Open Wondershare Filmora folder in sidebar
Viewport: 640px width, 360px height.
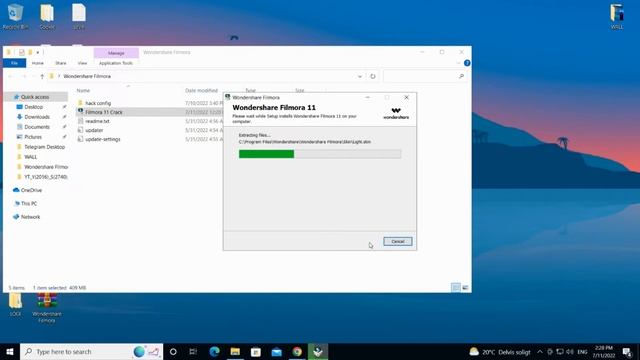pyautogui.click(x=46, y=167)
